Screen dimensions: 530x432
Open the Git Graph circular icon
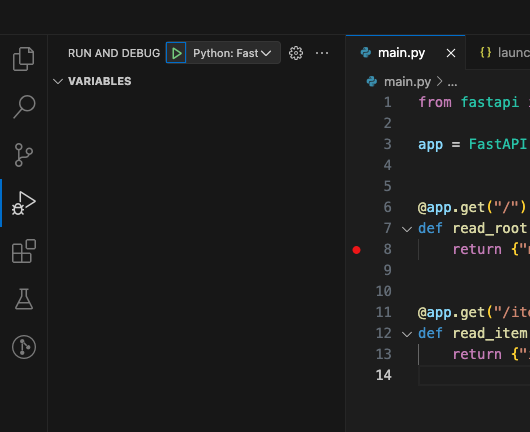pyautogui.click(x=24, y=347)
